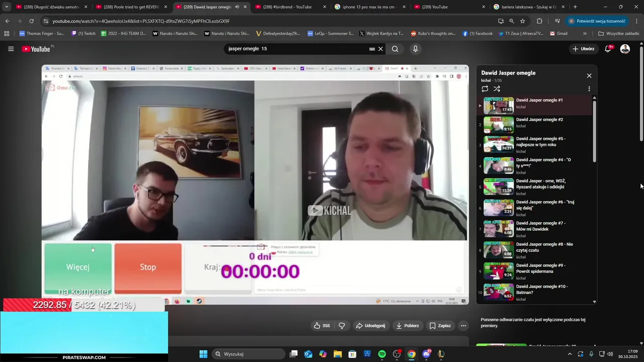Open Chrome three-dot menu
Image resolution: width=644 pixels, height=362 pixels.
(x=636, y=21)
